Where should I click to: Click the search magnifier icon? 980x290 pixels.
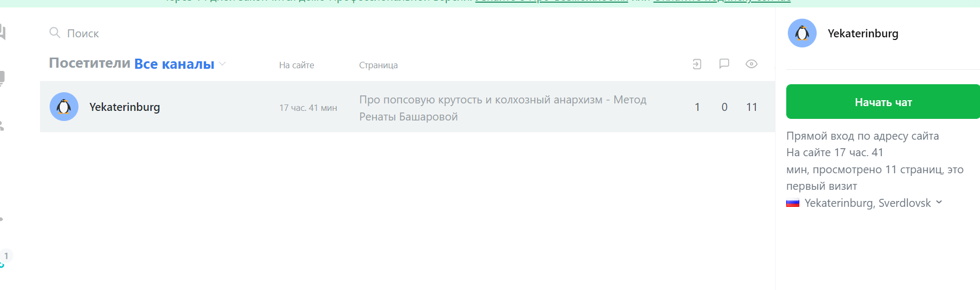(x=54, y=33)
